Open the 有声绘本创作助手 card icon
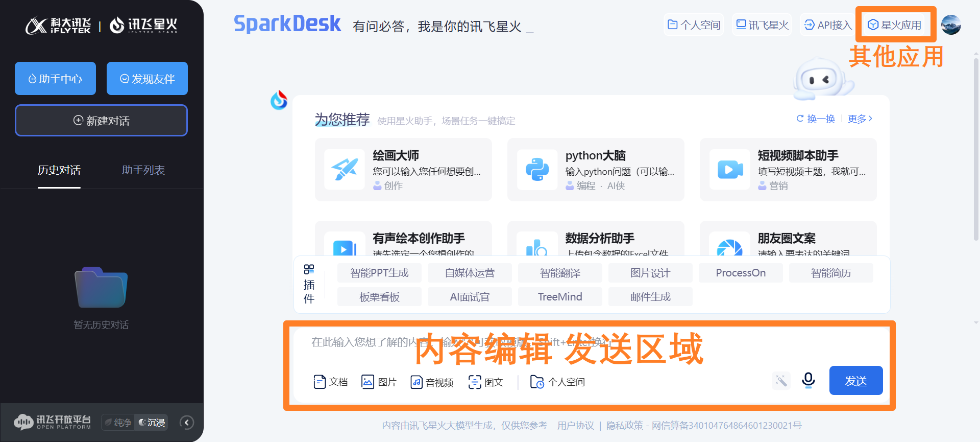The height and width of the screenshot is (442, 980). [345, 245]
